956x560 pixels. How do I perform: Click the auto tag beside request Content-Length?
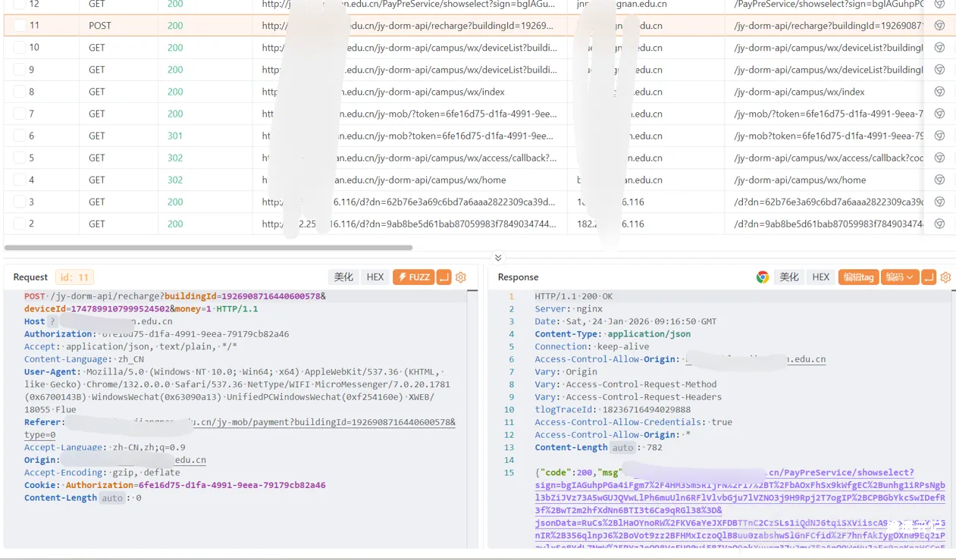tap(112, 498)
